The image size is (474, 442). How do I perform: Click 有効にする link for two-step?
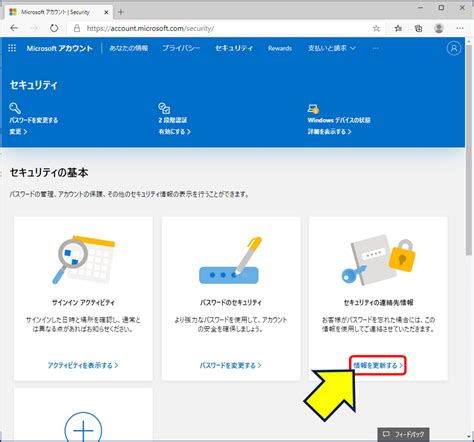coord(174,132)
